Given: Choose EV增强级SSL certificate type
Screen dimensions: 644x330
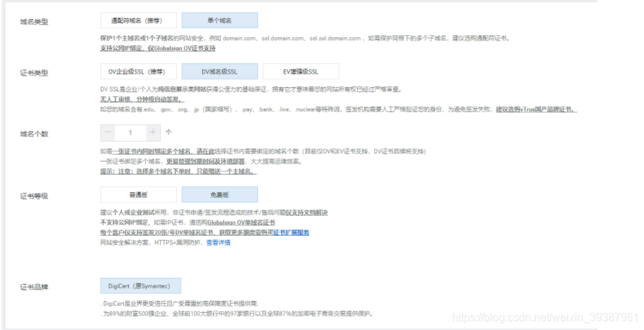Looking at the screenshot, I should pos(301,71).
